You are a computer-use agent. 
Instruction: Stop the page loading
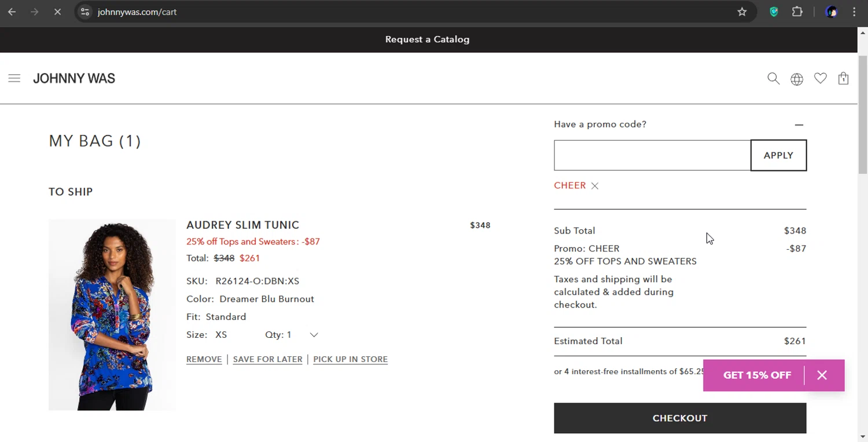[x=57, y=12]
